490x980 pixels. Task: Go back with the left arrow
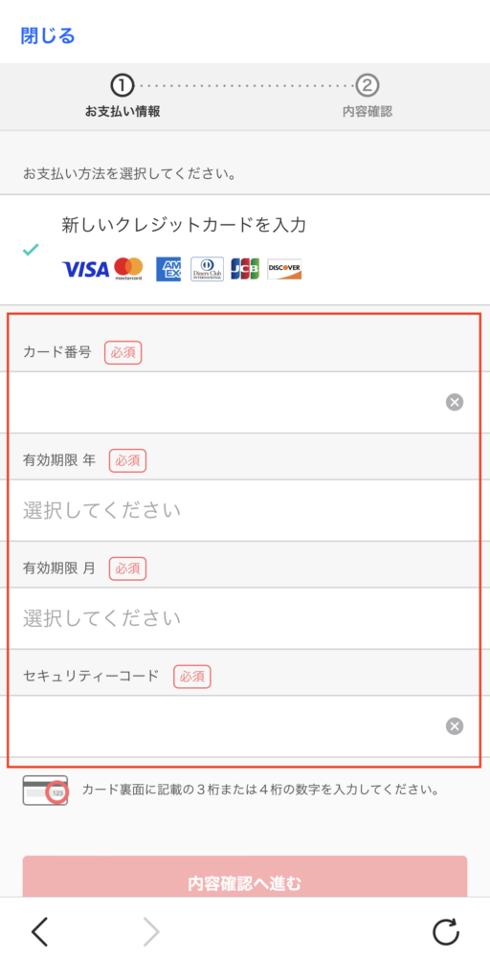click(x=39, y=932)
